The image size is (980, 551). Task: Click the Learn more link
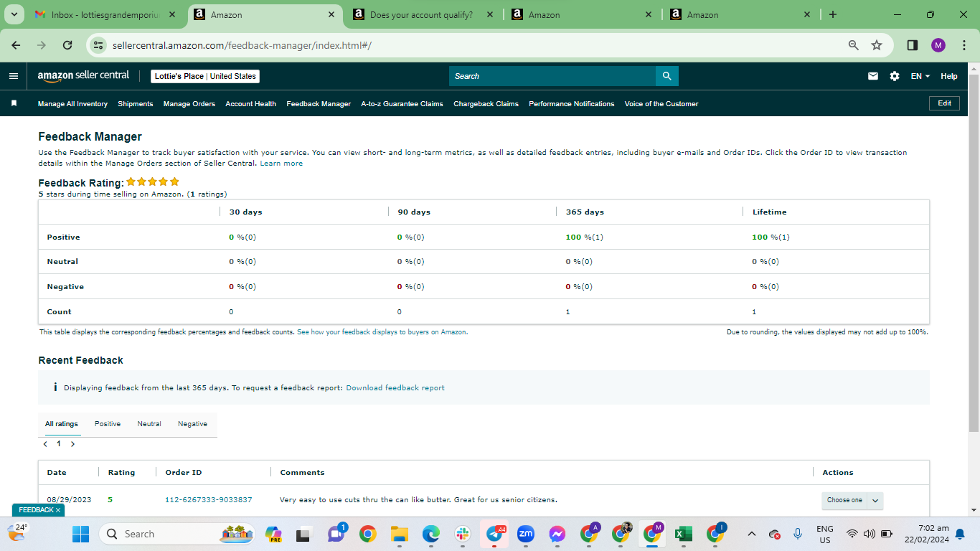(x=281, y=164)
